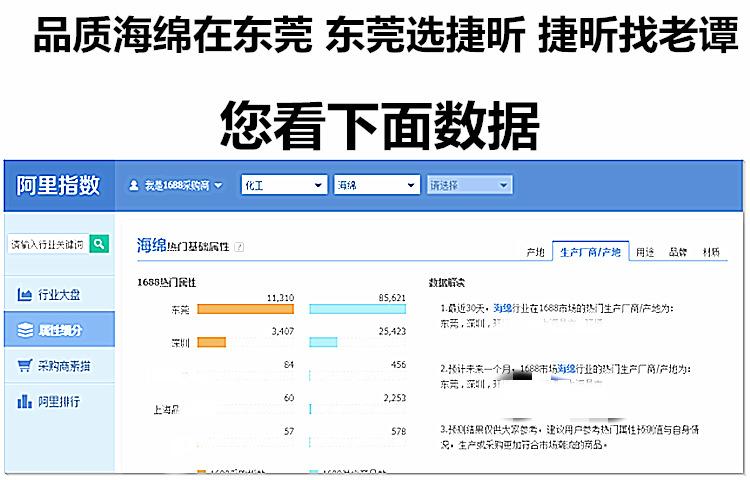
Task: Click the 阿里排行 bar chart icon
Action: point(25,401)
